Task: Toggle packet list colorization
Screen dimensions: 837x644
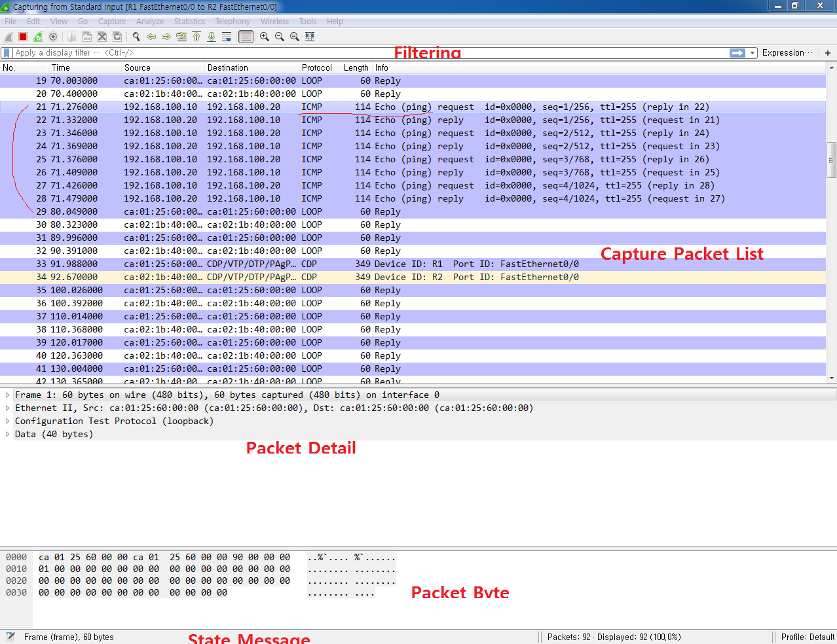Action: click(x=246, y=37)
